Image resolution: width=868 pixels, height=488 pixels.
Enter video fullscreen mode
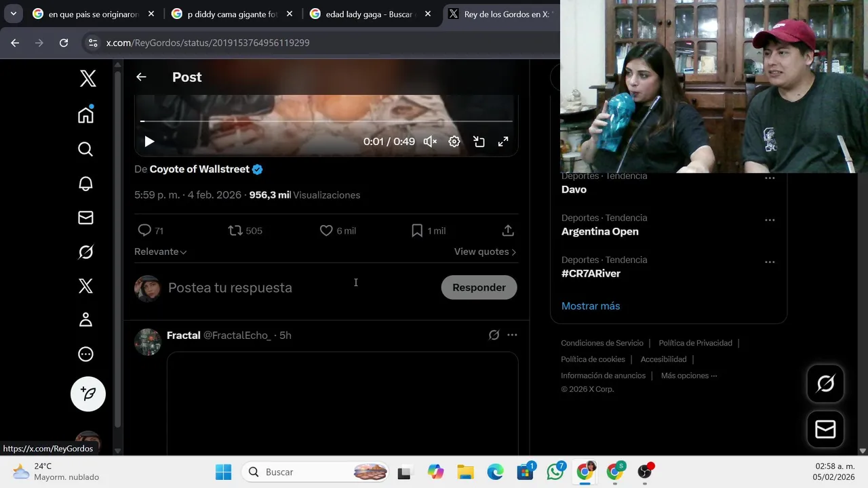coord(503,142)
